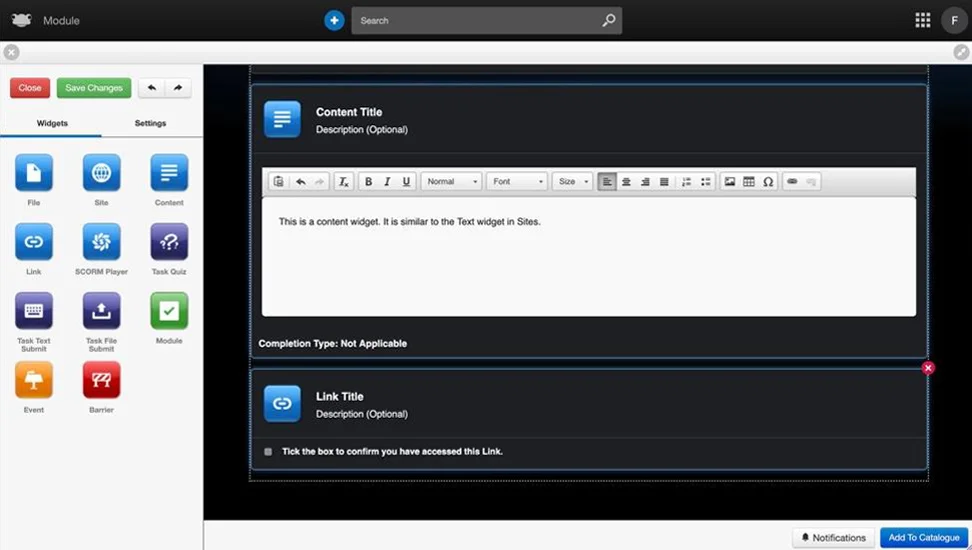Edit the Content Title text
The height and width of the screenshot is (550, 972).
coord(349,112)
